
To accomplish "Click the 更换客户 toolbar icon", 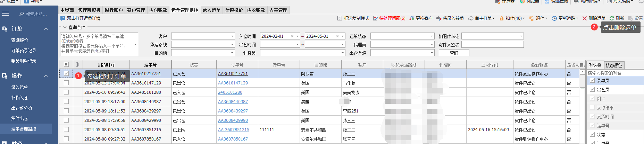I will point(412,18).
